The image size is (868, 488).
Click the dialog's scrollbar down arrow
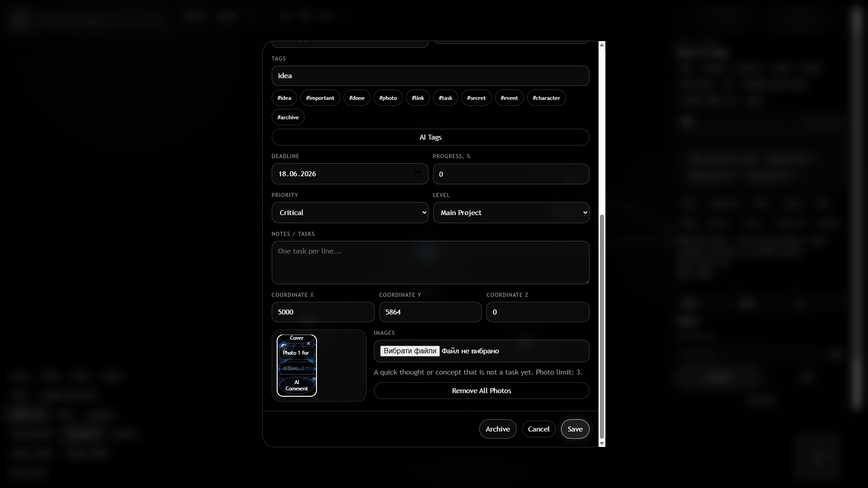(x=602, y=444)
